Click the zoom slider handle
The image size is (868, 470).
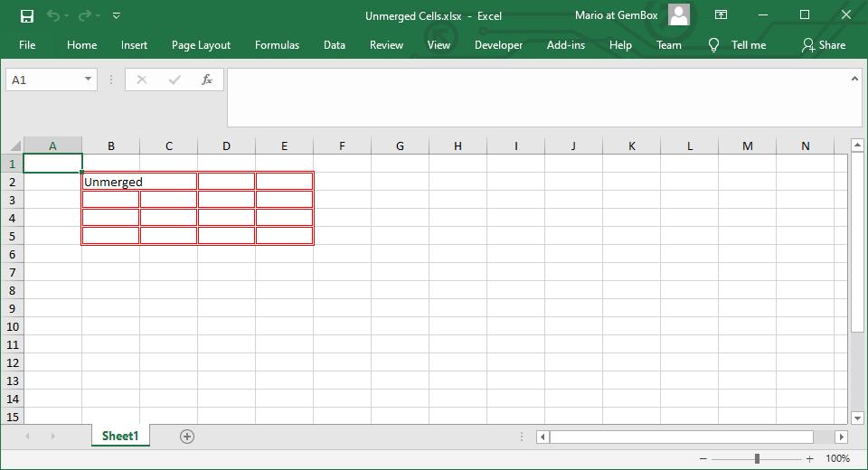pyautogui.click(x=757, y=458)
